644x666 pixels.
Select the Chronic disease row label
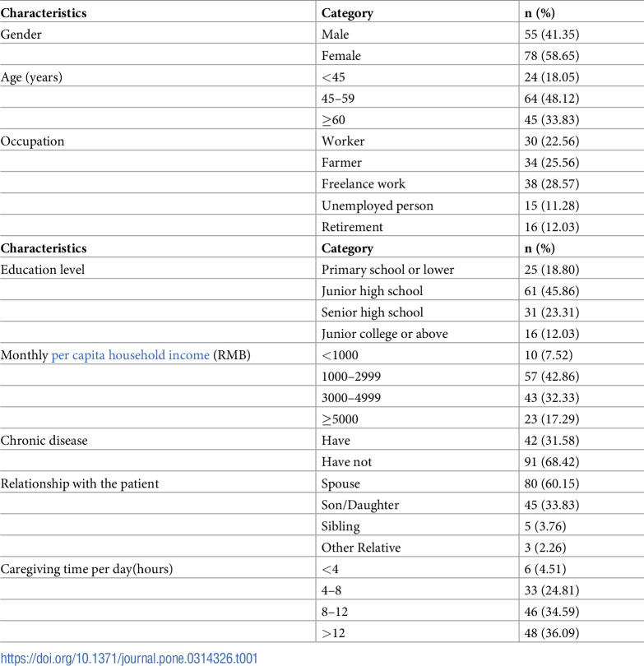(x=44, y=441)
